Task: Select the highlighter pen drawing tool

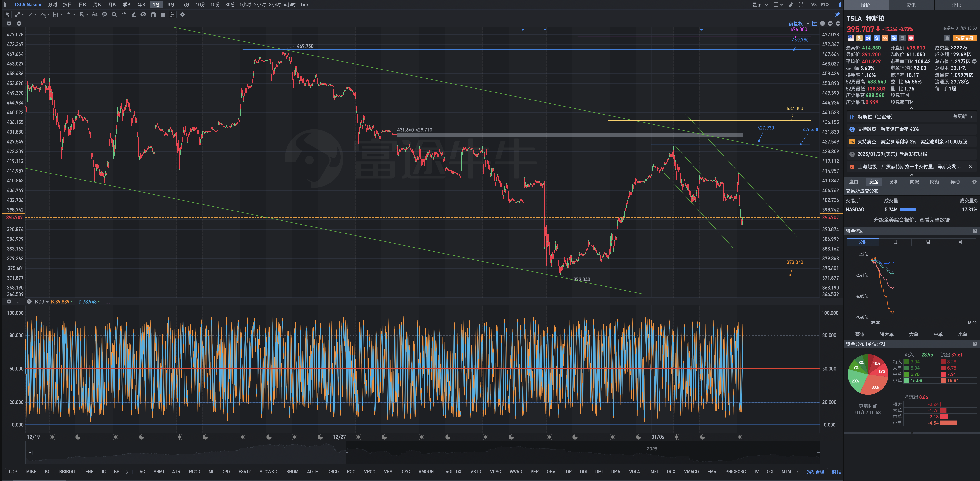Action: pos(134,14)
